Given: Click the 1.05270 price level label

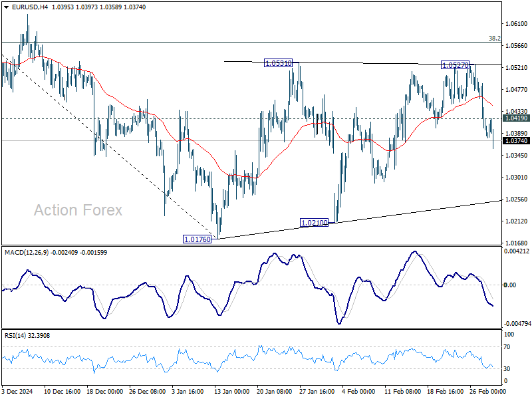Looking at the screenshot, I should point(456,66).
